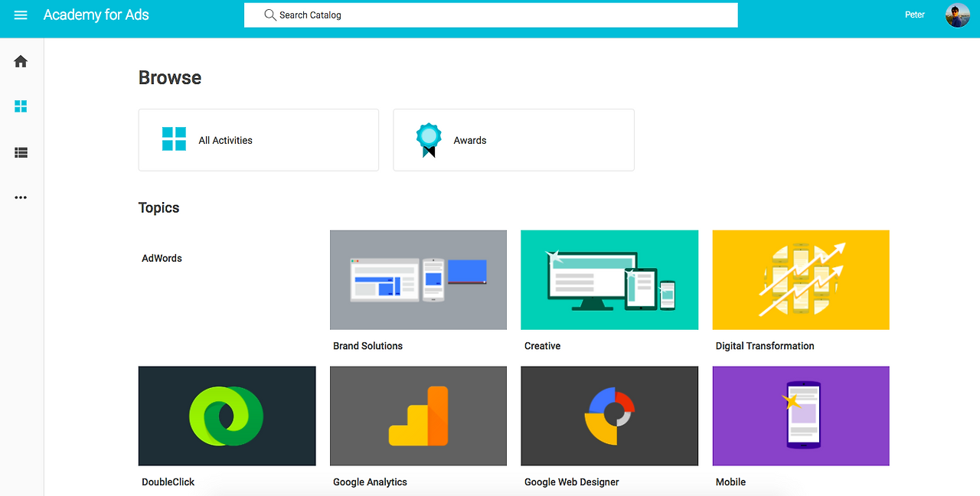The width and height of the screenshot is (980, 496).
Task: Open the Awards card
Action: click(x=514, y=140)
